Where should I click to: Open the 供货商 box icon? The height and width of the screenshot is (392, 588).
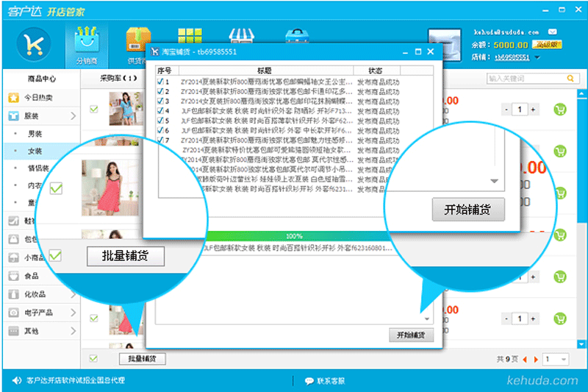(138, 39)
